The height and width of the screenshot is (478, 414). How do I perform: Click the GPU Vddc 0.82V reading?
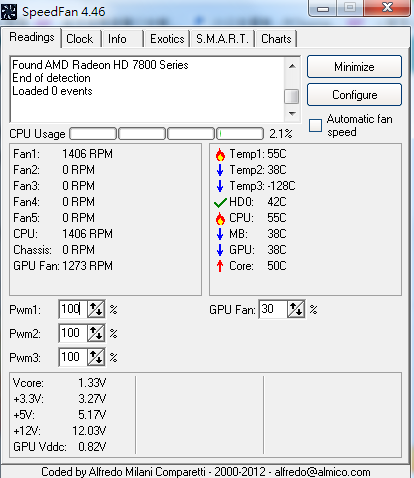pos(59,447)
